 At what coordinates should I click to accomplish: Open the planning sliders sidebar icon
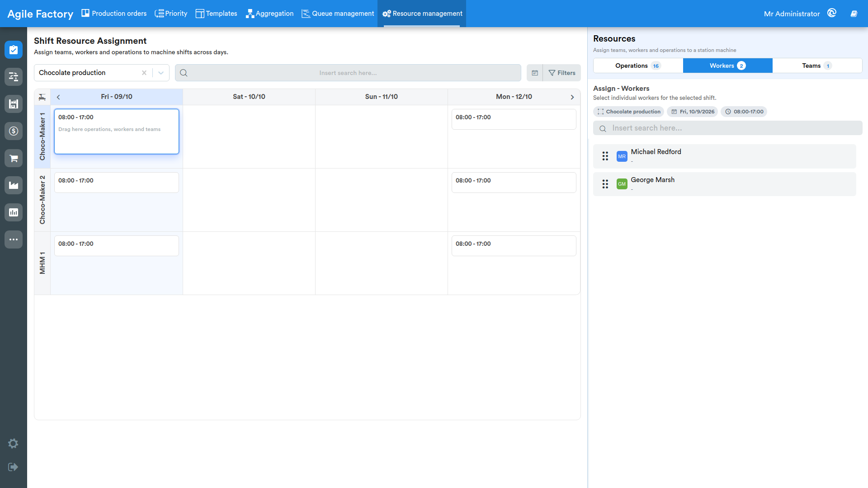[x=14, y=77]
